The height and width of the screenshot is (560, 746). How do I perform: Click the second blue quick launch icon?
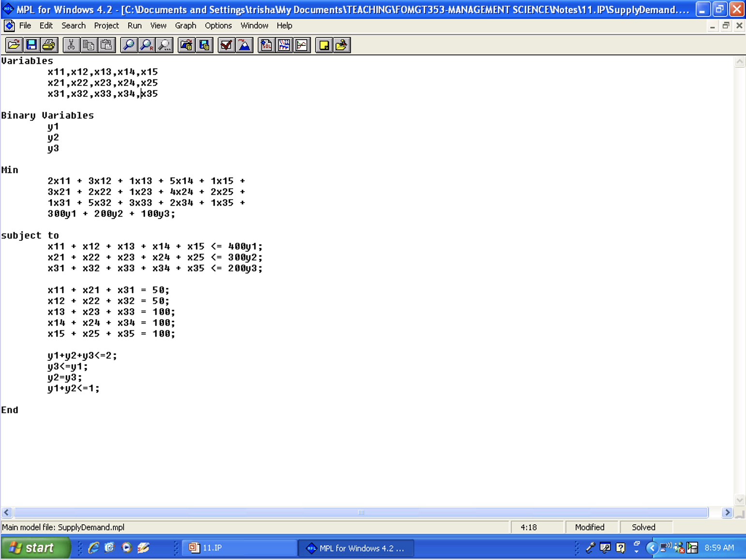[x=110, y=548]
